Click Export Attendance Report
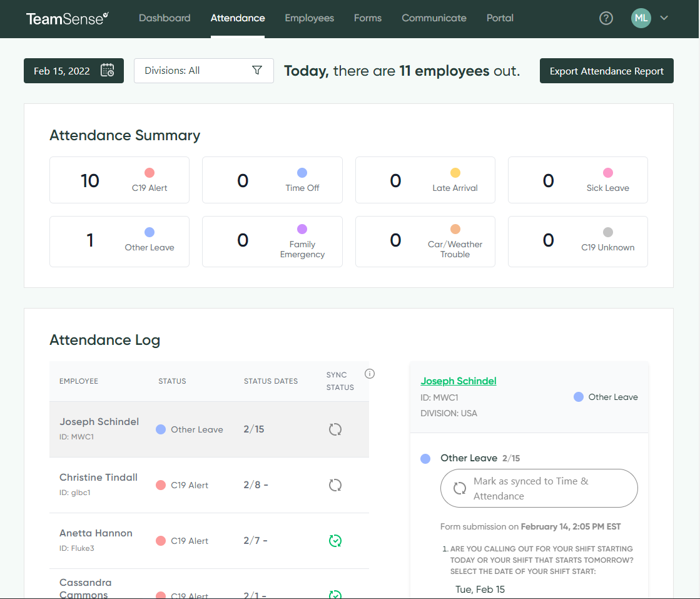 point(606,70)
